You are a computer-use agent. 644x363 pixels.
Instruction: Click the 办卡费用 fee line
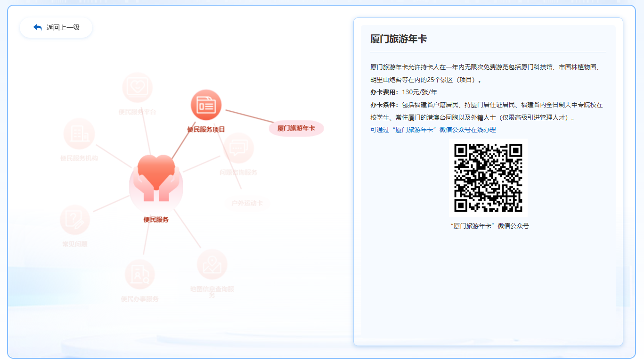(x=404, y=92)
